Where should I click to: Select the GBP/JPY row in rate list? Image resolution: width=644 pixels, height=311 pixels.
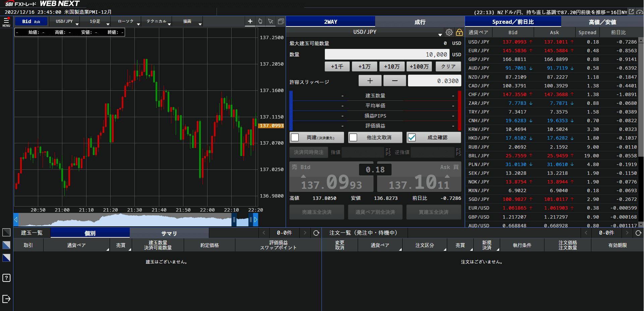[x=551, y=59]
